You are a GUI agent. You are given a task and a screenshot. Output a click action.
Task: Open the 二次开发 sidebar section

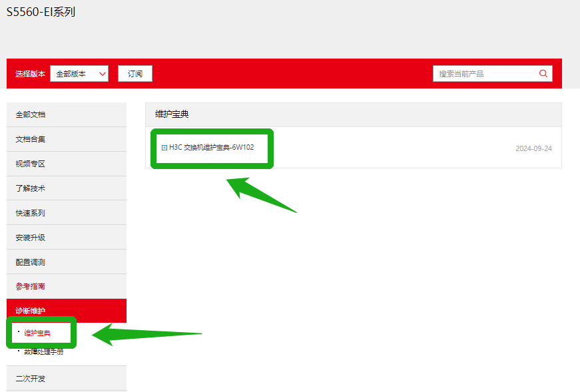click(x=67, y=378)
